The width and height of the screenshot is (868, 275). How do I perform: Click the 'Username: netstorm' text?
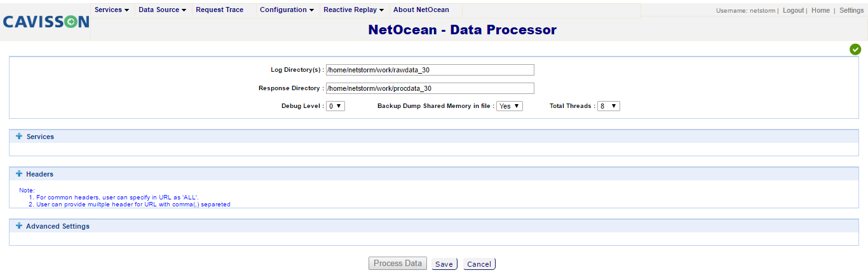(746, 11)
